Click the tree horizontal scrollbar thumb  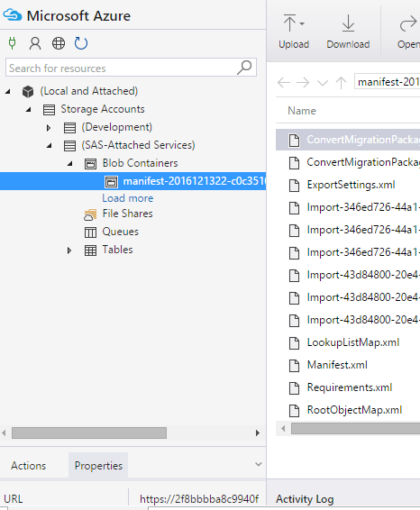tap(89, 433)
